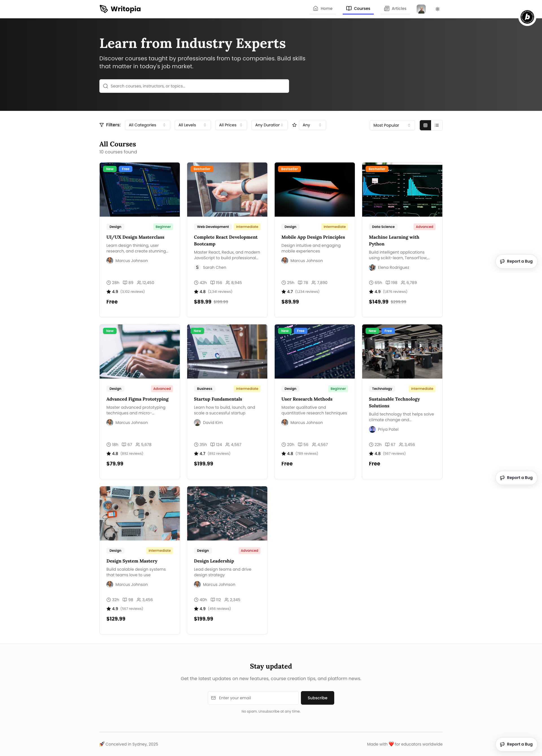Click the filter funnel icon
This screenshot has width=542, height=756.
click(102, 125)
